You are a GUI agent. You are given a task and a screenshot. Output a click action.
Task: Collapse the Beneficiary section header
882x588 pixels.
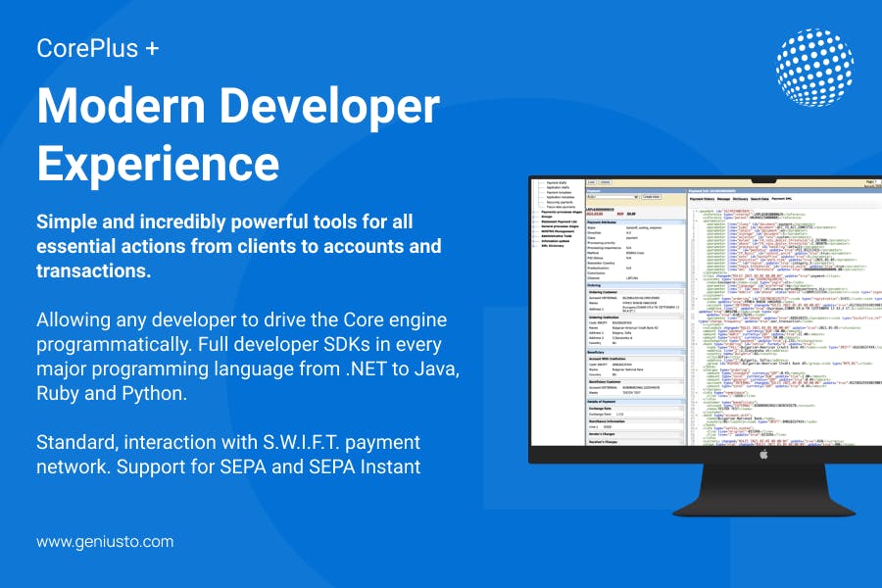click(x=636, y=352)
